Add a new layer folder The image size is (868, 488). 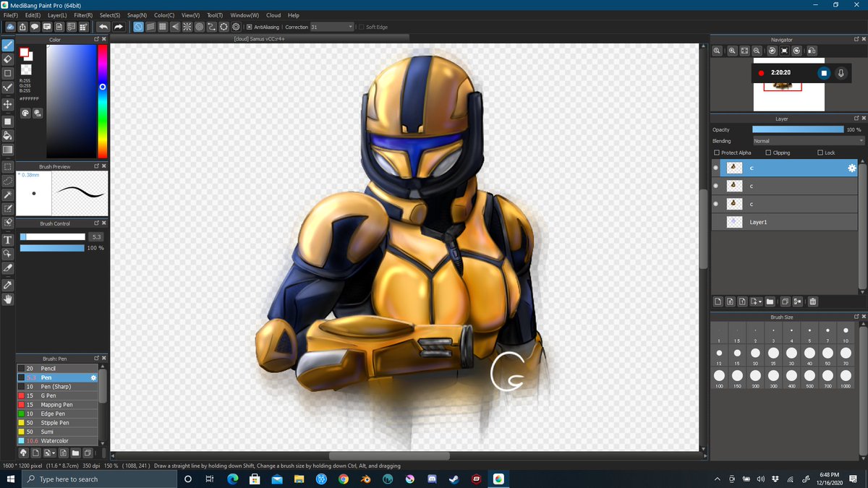tap(770, 301)
